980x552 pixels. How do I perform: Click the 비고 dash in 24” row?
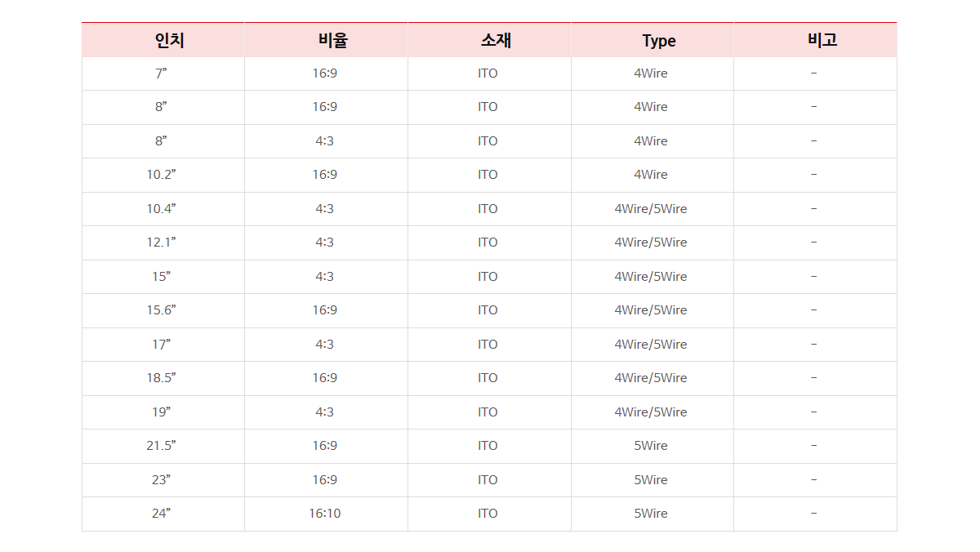pyautogui.click(x=815, y=514)
